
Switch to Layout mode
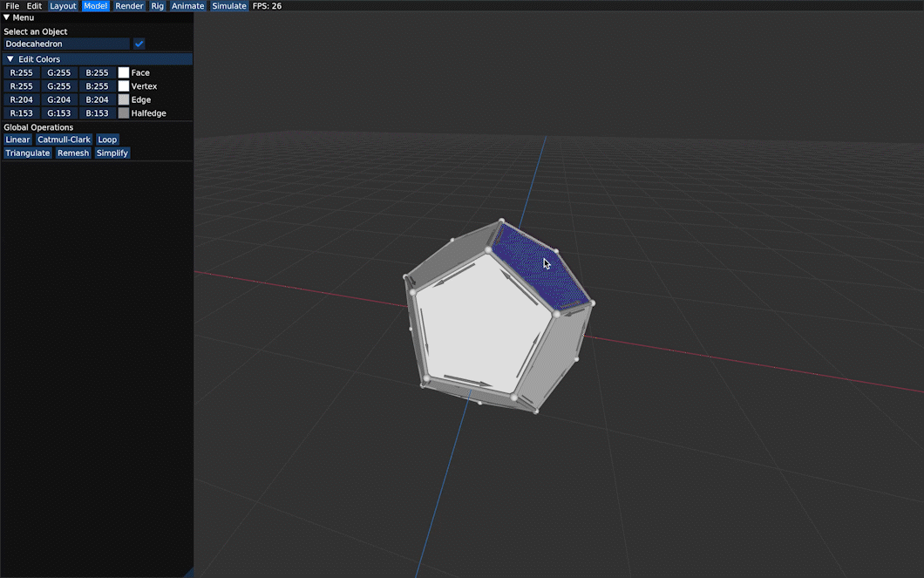(x=63, y=6)
